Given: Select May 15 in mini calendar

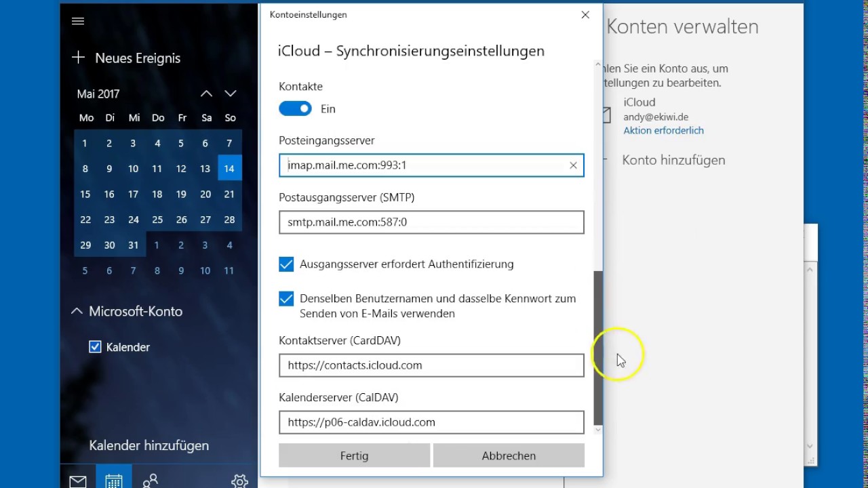Looking at the screenshot, I should (85, 195).
